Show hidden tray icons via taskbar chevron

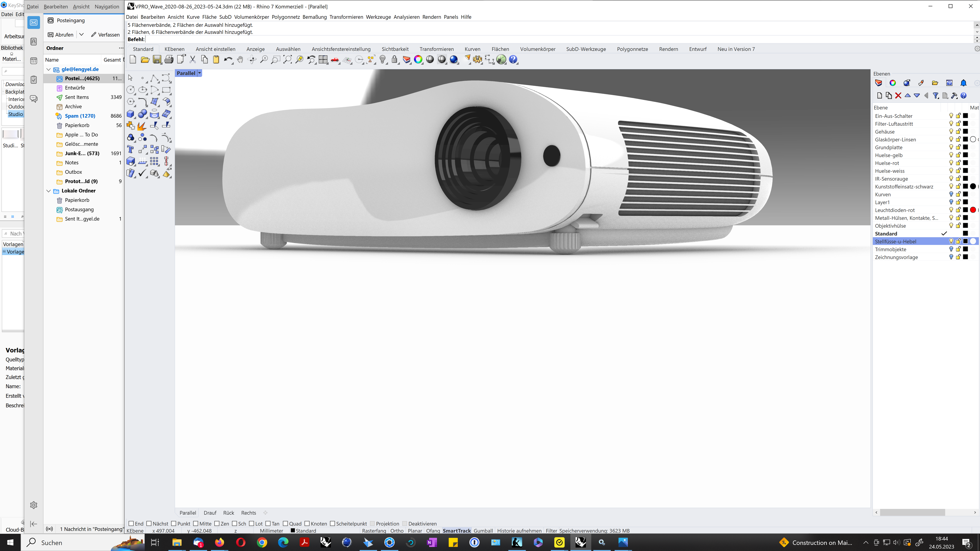tap(866, 542)
